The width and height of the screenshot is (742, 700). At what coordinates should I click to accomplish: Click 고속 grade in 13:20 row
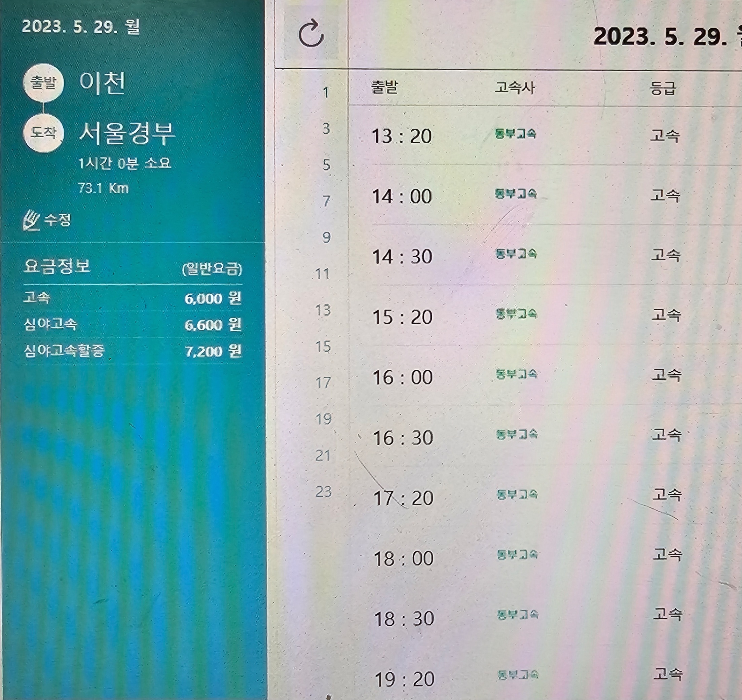pos(664,135)
